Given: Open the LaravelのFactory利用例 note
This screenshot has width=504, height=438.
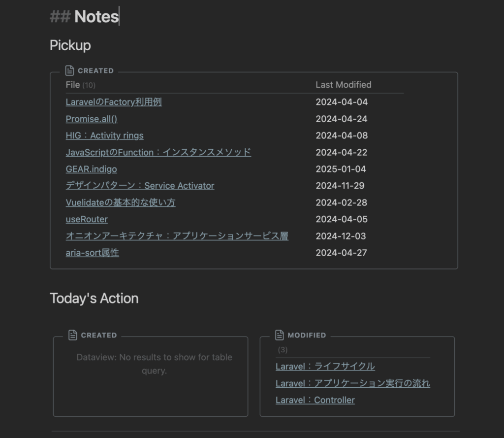Looking at the screenshot, I should click(x=114, y=102).
